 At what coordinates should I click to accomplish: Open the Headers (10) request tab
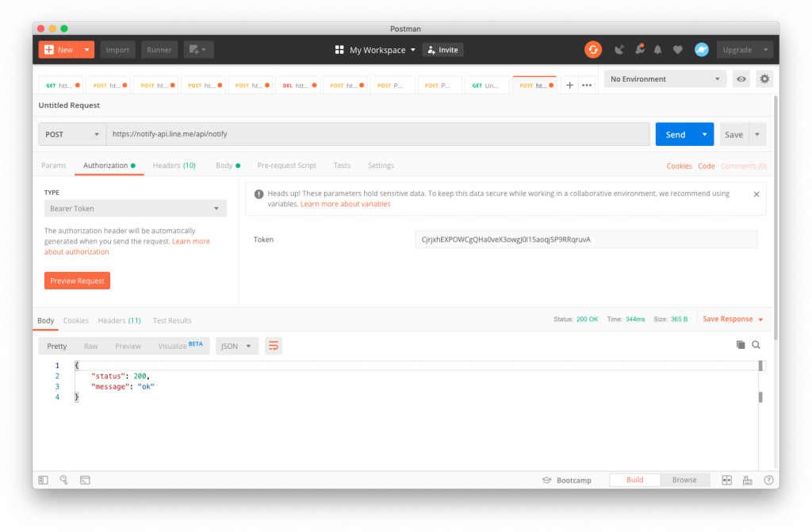[174, 165]
